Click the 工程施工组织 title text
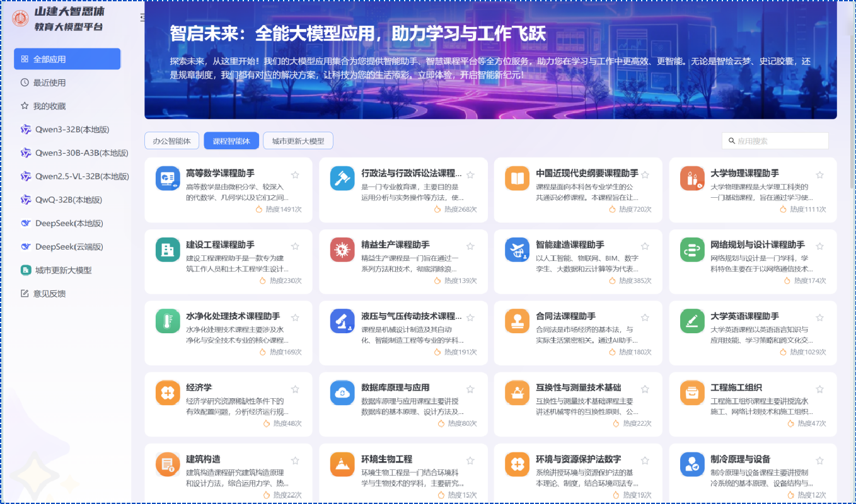Viewport: 856px width, 504px height. tap(736, 387)
